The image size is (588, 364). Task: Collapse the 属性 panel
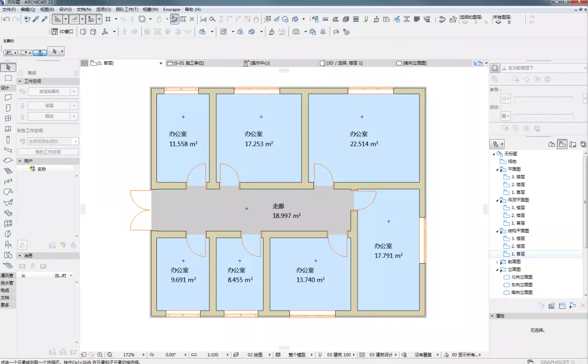click(492, 316)
